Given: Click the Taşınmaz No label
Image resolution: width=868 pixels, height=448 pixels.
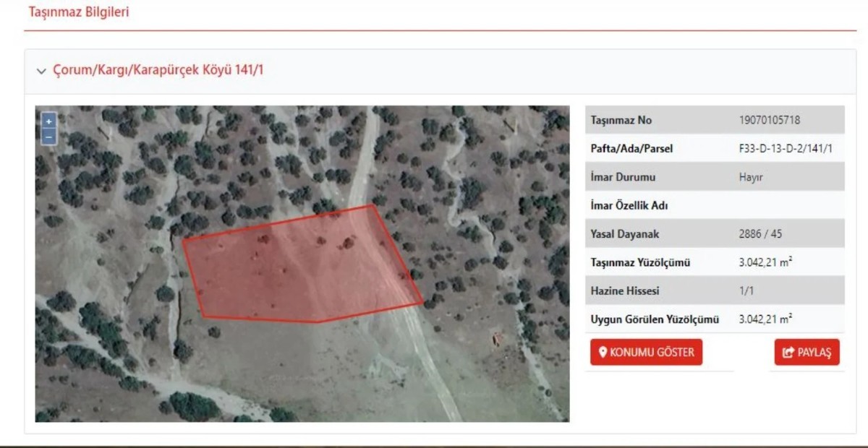Looking at the screenshot, I should tap(621, 120).
